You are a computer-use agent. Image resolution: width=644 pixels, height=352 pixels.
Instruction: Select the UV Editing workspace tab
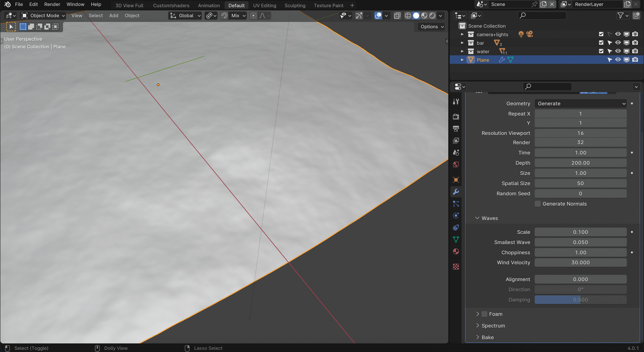264,5
